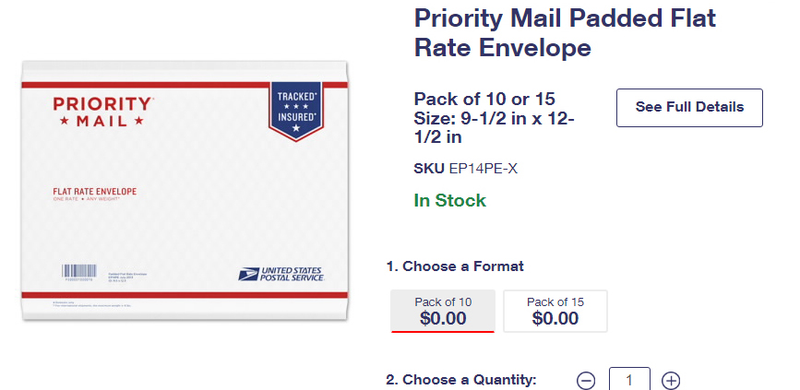Increase quantity with the plus icon
The image size is (800, 390).
tap(671, 380)
